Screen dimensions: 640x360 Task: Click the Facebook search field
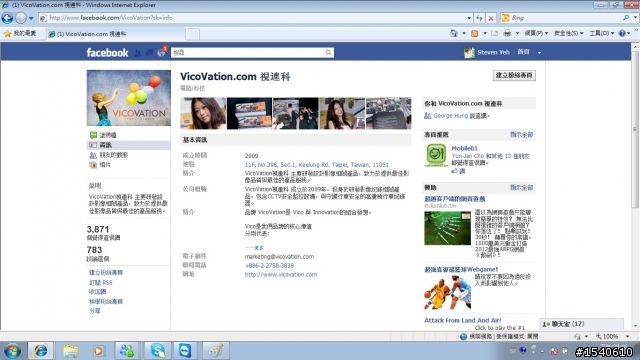tap(247, 53)
